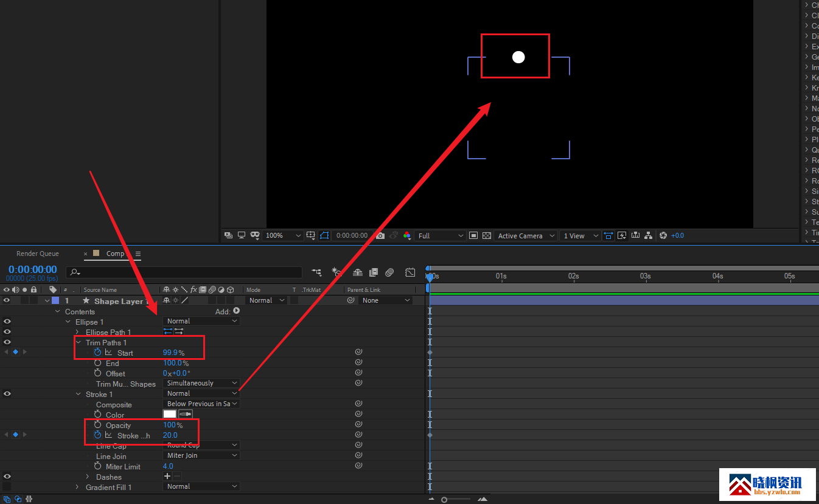Click the Add contents arrow button
Image resolution: width=819 pixels, height=504 pixels.
236,311
